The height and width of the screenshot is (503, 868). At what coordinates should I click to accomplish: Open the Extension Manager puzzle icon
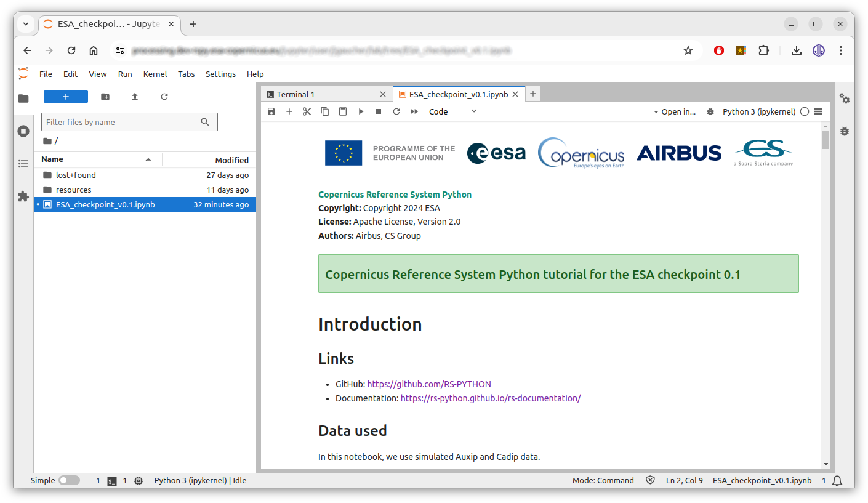(x=23, y=196)
